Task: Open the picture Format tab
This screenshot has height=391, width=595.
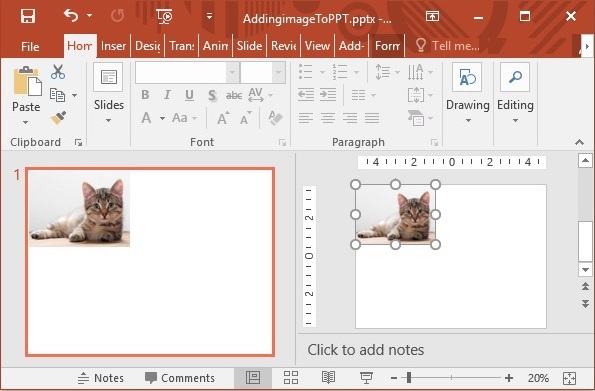Action: coord(387,46)
